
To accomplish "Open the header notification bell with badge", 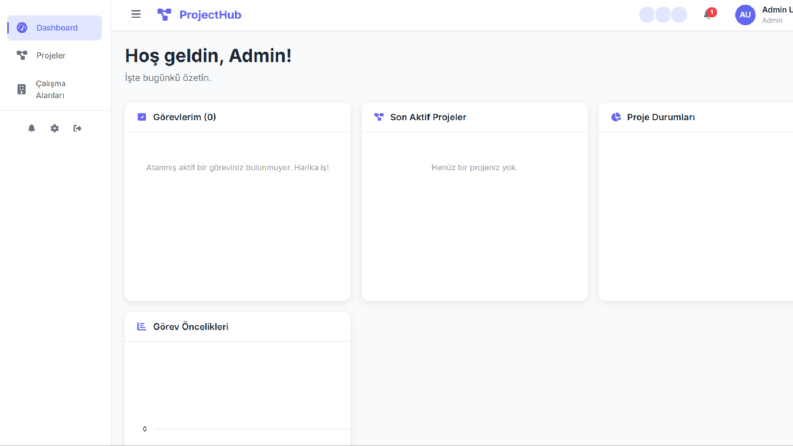I will pyautogui.click(x=710, y=14).
